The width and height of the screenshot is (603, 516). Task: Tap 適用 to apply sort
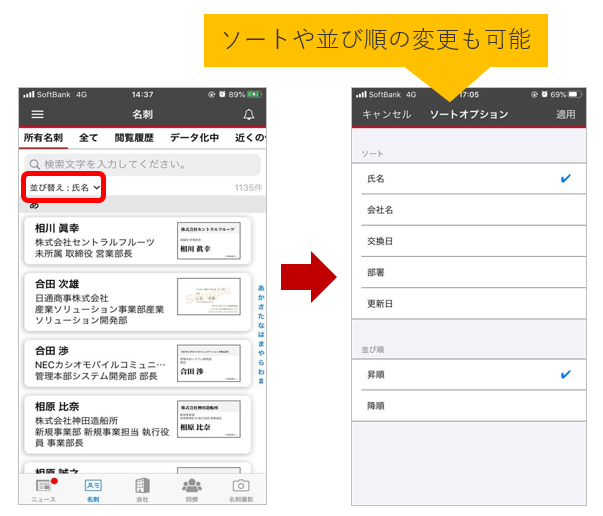565,114
